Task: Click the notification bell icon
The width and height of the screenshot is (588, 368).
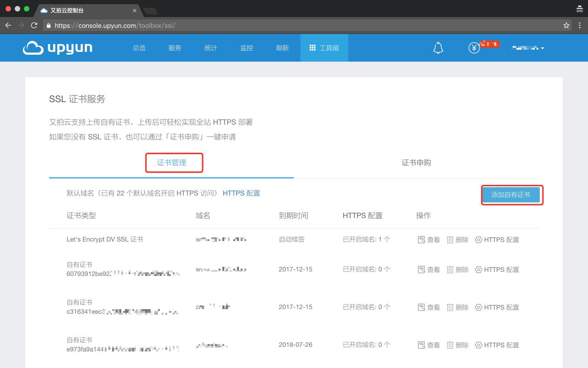Action: [x=438, y=48]
